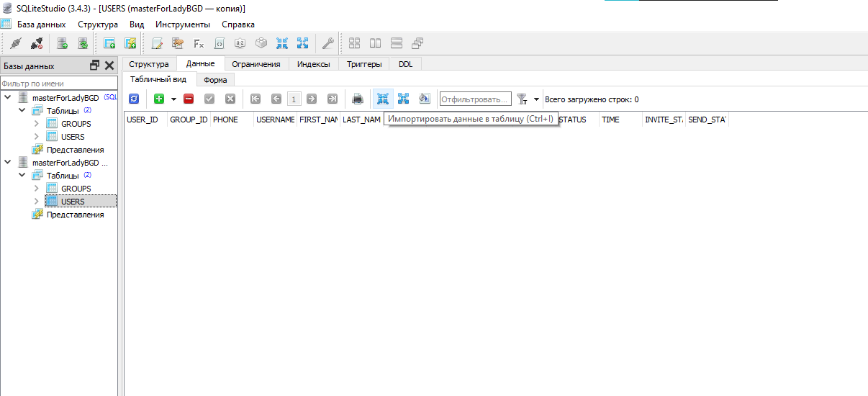Screen dimensions: 868x396
Task: Click the connect to database plug icon
Action: [16, 43]
